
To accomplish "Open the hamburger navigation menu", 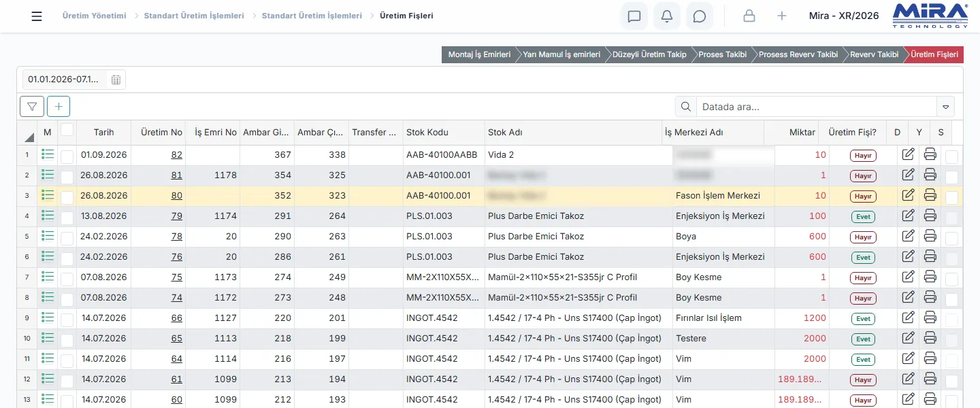I will point(37,16).
